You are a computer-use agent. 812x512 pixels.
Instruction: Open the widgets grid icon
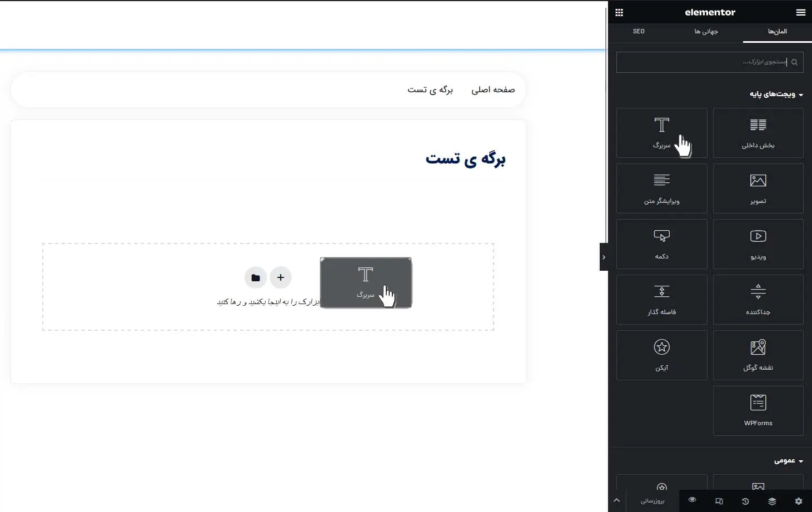click(x=619, y=12)
